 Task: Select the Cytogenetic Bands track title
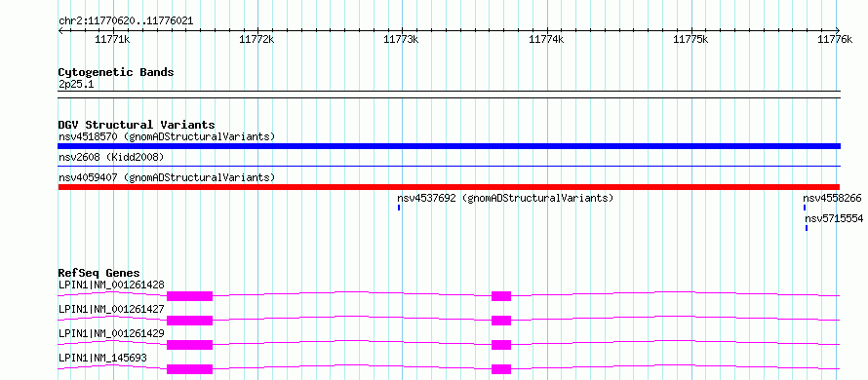(116, 72)
